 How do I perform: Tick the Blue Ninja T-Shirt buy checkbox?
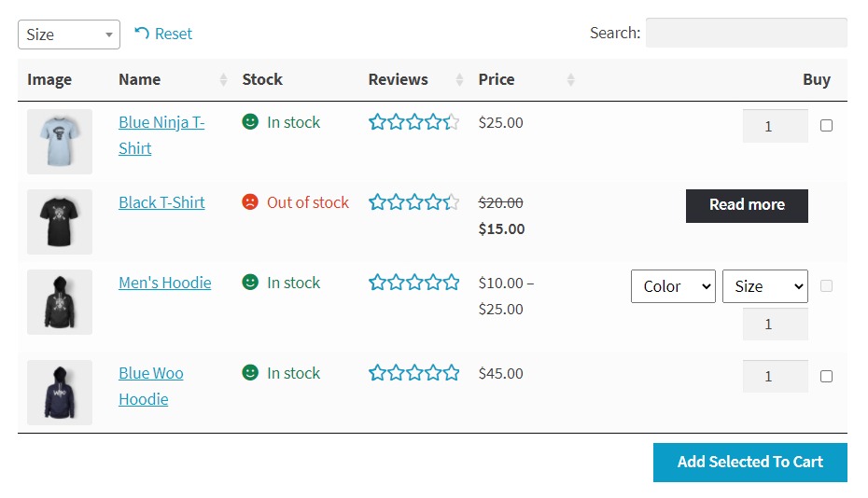click(x=827, y=126)
